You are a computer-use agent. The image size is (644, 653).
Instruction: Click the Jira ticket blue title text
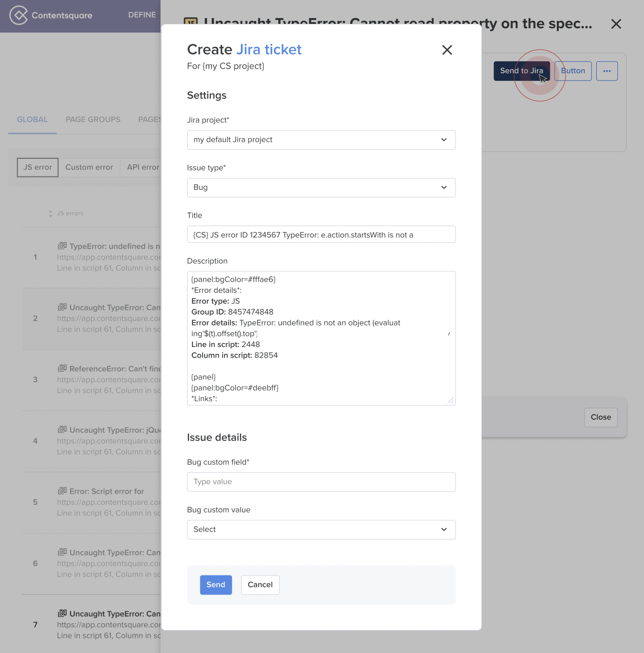coord(269,50)
